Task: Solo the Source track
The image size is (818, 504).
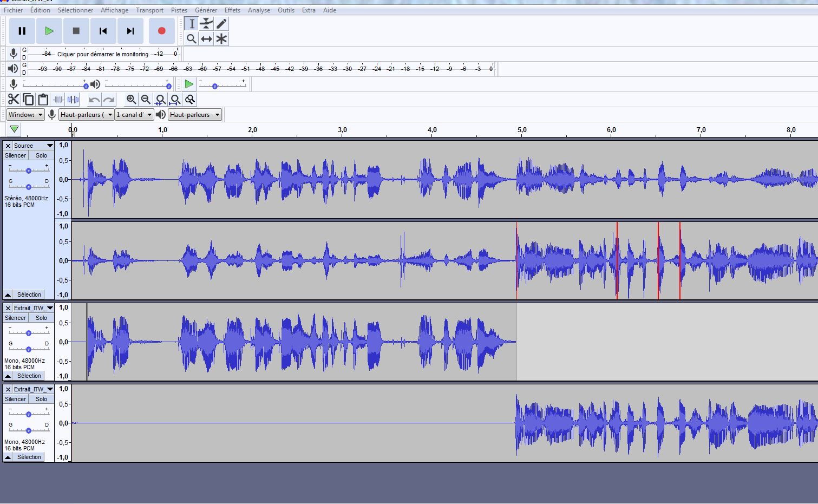Action: 41,155
